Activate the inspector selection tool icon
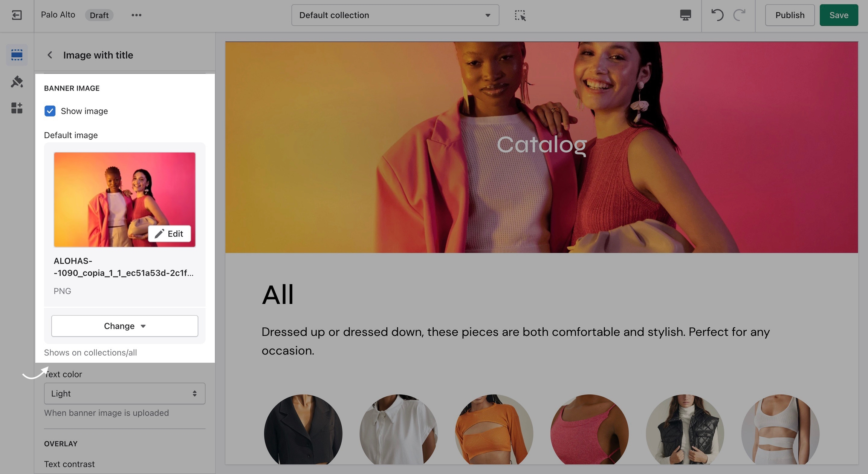Screen dimensions: 868x474 point(520,15)
